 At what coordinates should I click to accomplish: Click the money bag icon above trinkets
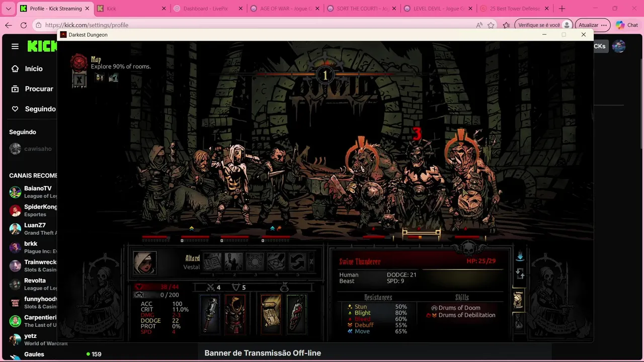tap(284, 287)
